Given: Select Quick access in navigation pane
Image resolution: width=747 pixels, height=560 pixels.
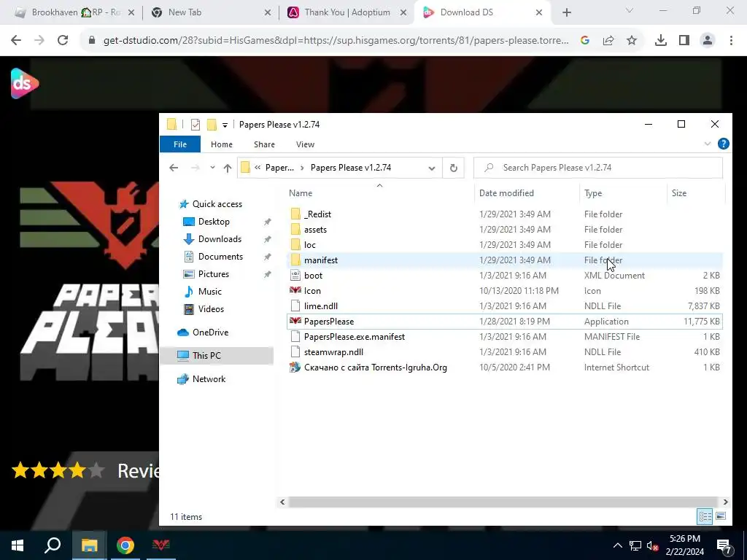Looking at the screenshot, I should (217, 204).
